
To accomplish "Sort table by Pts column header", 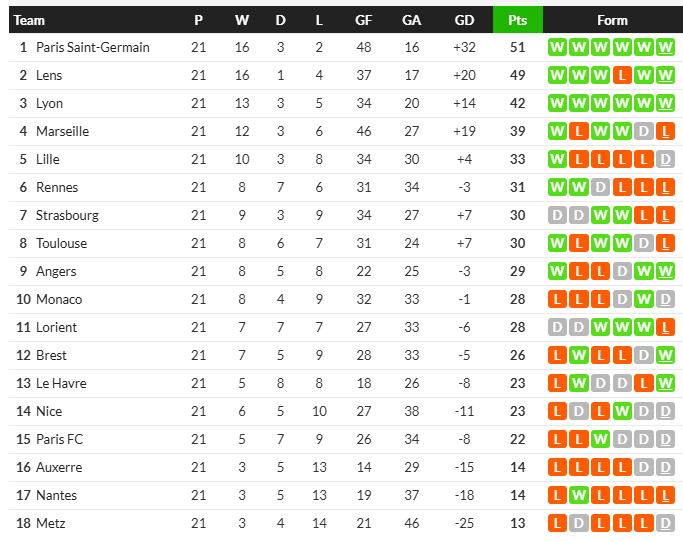I will (x=517, y=20).
